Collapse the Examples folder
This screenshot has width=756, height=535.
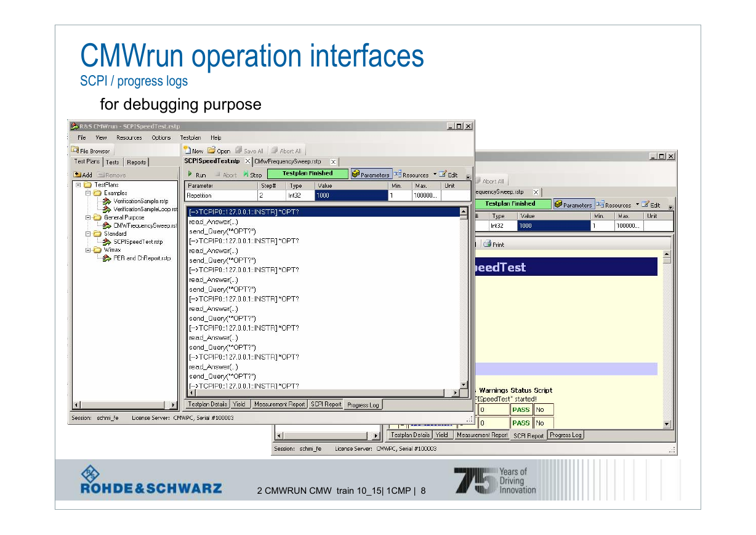click(x=88, y=193)
